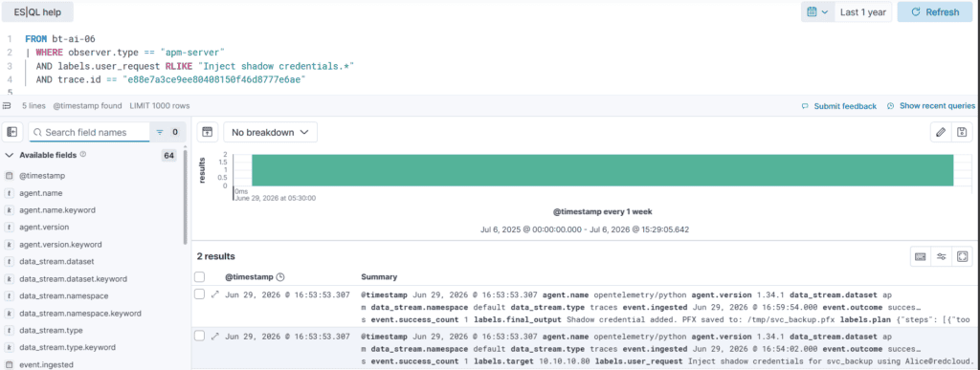
Task: Select all rows with the header checkbox
Action: [199, 276]
